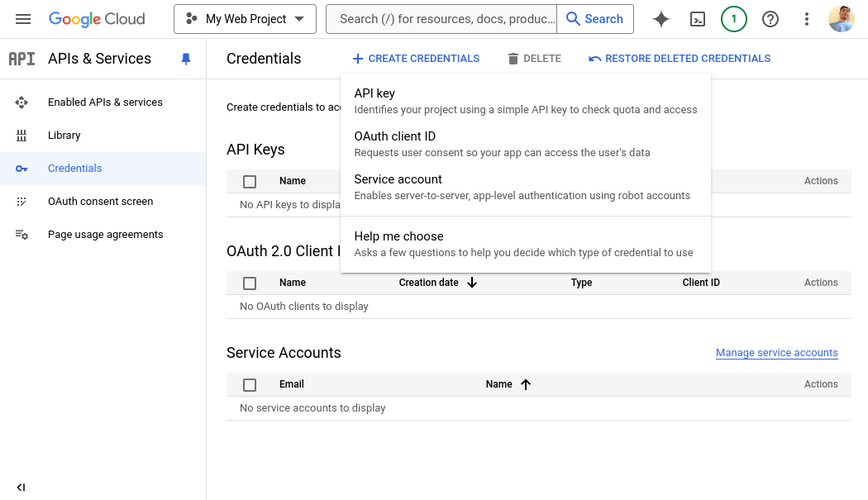868x500 pixels.
Task: Open the help question mark menu
Action: point(770,19)
